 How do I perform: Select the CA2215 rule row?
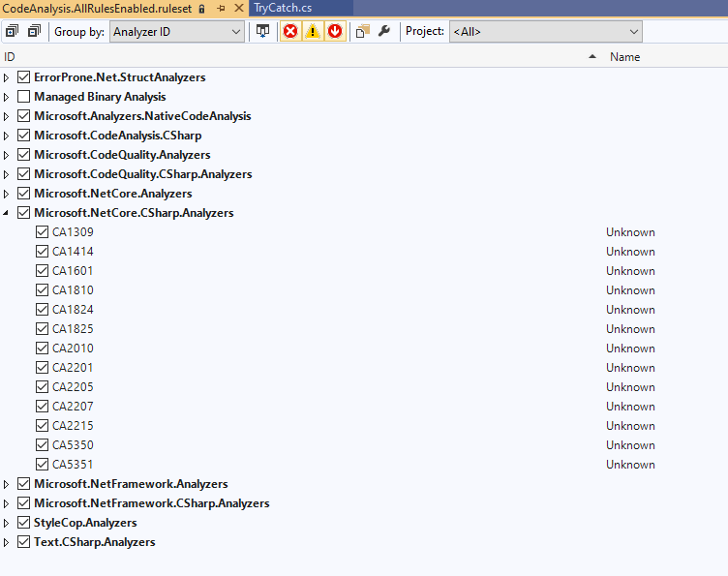click(x=364, y=426)
